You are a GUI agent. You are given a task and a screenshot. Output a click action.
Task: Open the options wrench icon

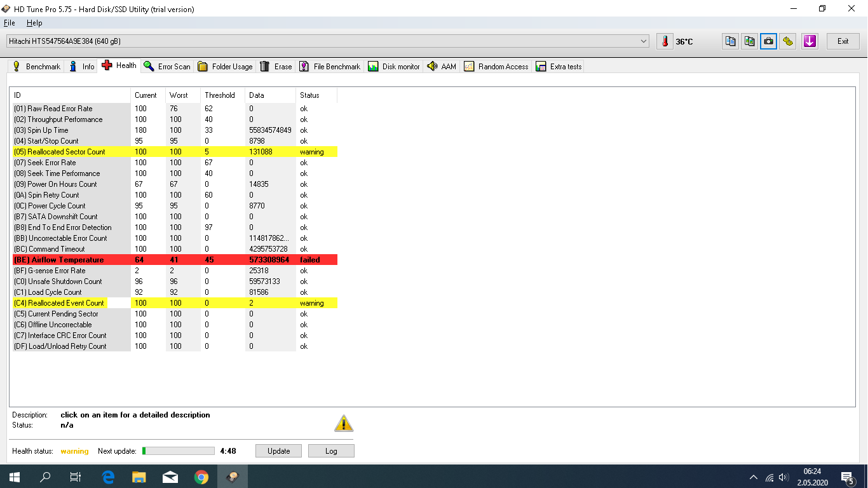(788, 41)
